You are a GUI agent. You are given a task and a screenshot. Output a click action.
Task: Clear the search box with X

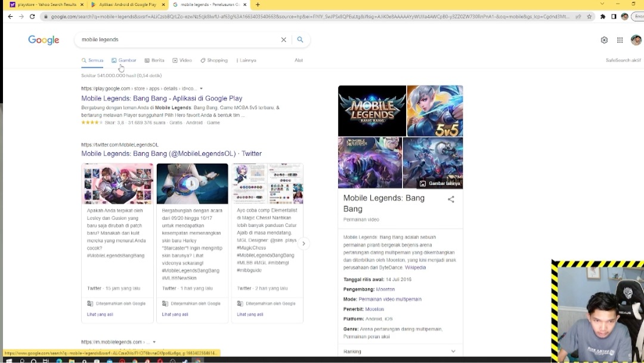(x=283, y=39)
